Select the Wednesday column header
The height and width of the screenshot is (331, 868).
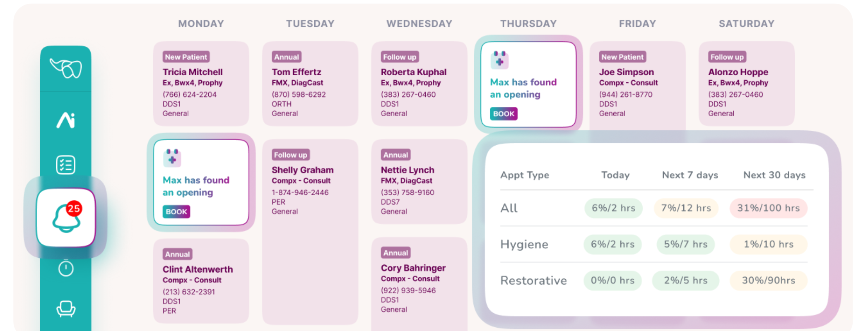pyautogui.click(x=419, y=24)
